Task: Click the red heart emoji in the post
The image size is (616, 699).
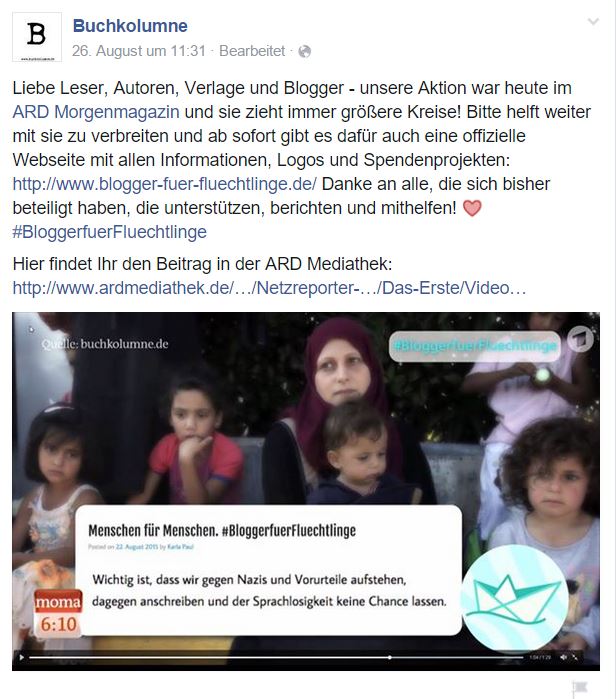Action: (472, 208)
